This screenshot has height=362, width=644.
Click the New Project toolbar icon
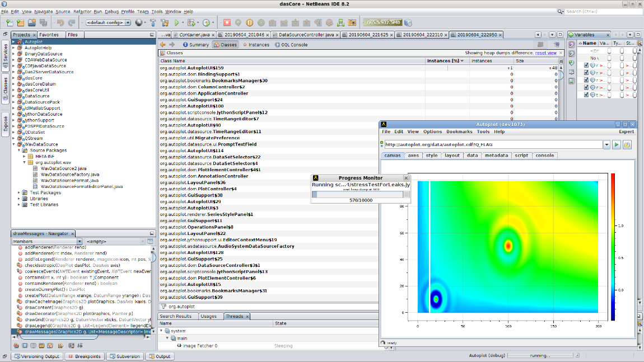pyautogui.click(x=20, y=23)
